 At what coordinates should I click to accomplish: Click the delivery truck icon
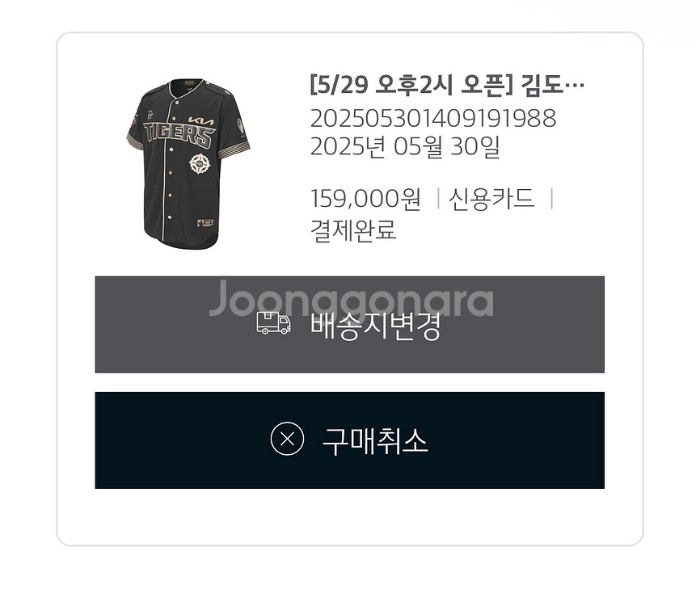[x=273, y=322]
